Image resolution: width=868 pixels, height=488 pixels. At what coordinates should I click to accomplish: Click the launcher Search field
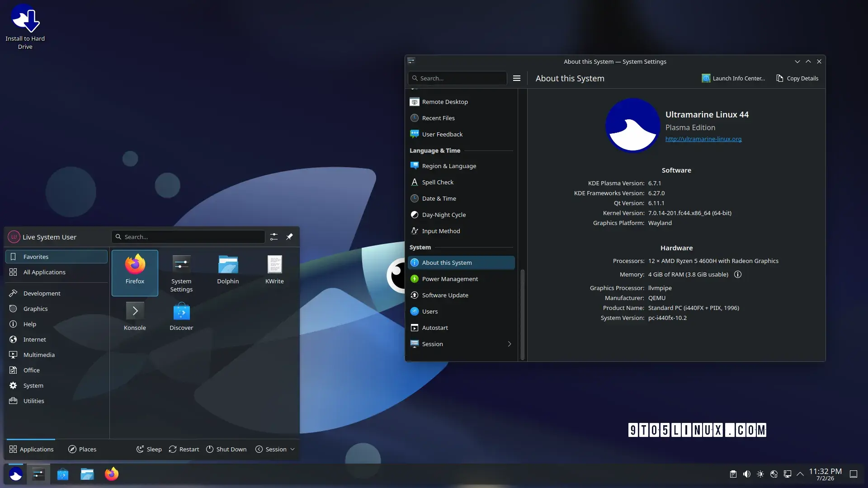188,237
